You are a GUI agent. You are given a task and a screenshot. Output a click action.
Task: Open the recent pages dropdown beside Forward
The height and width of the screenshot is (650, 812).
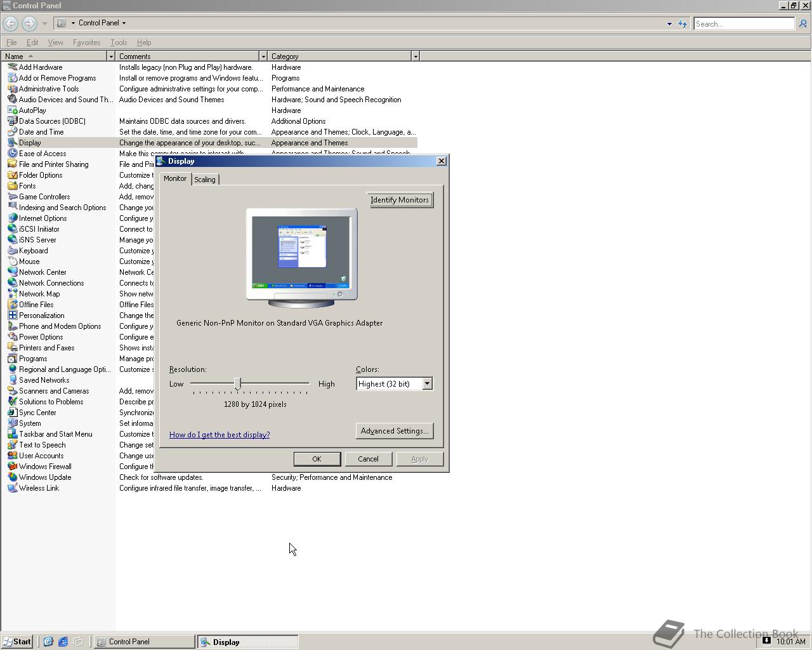click(x=44, y=23)
